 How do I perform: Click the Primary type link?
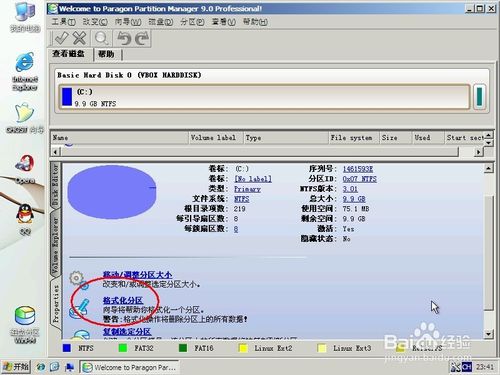(247, 189)
